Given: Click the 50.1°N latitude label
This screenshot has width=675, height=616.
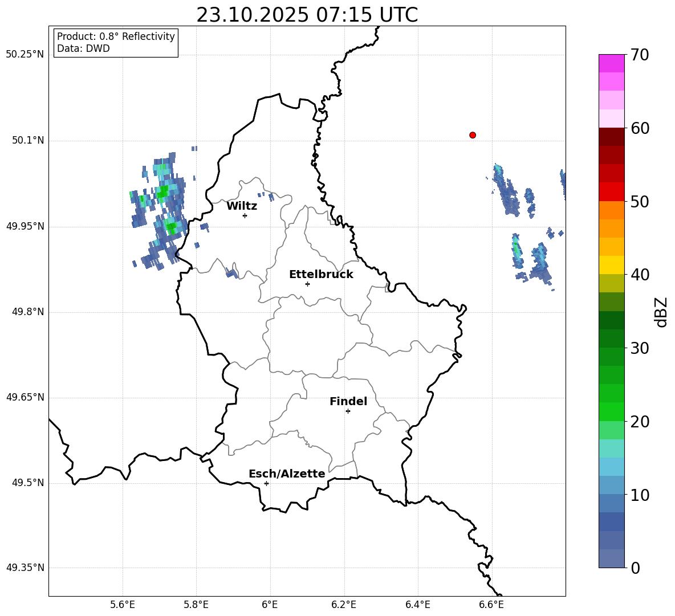Looking at the screenshot, I should [x=28, y=140].
